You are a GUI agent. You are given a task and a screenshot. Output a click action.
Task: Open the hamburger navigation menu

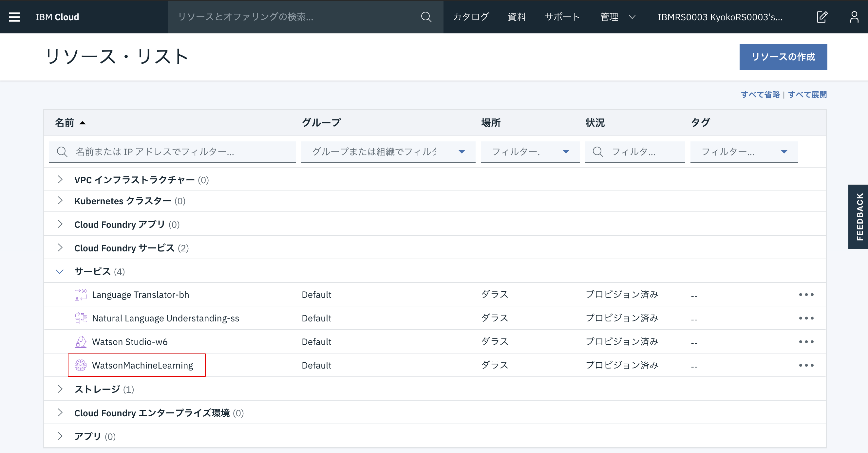point(14,17)
